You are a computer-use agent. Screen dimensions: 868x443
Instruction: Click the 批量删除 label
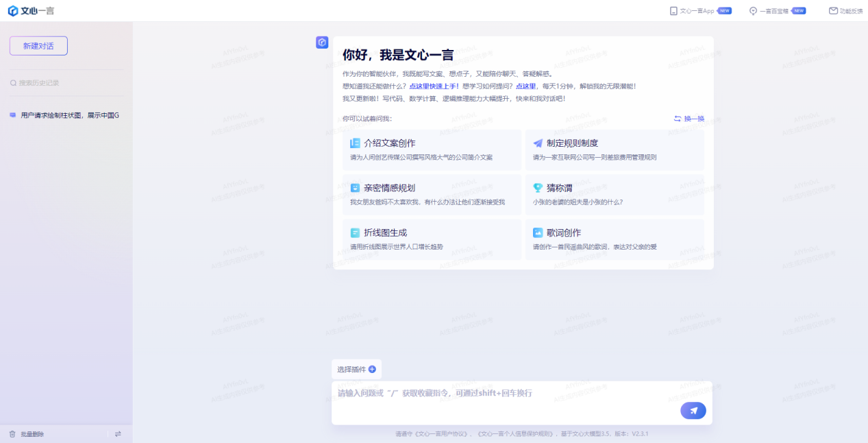pyautogui.click(x=32, y=434)
